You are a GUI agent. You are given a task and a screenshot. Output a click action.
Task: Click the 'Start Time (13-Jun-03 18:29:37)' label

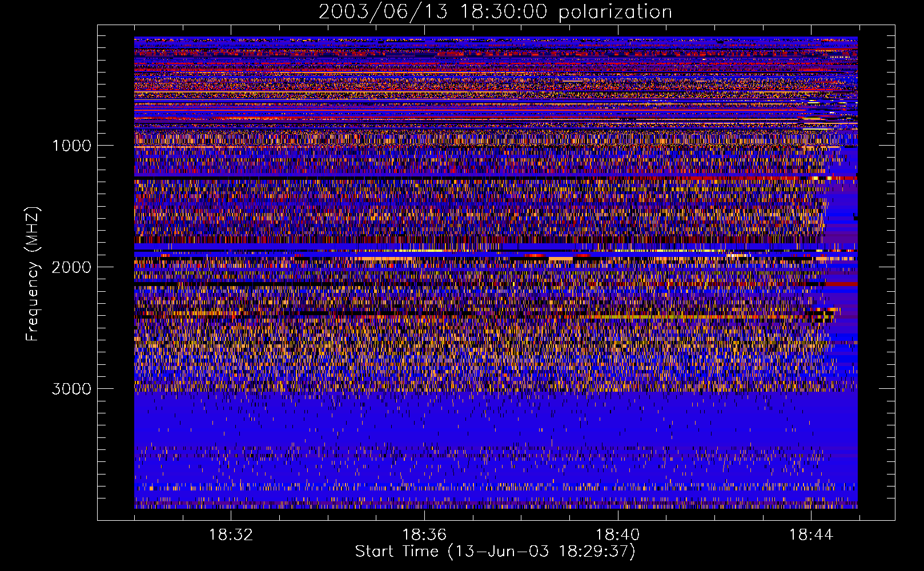coord(495,552)
